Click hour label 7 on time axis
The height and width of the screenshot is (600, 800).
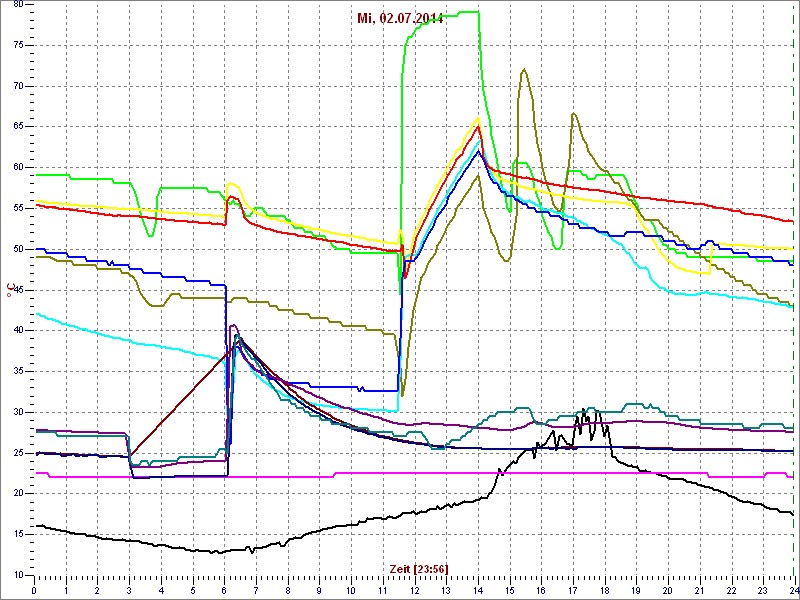click(x=256, y=590)
